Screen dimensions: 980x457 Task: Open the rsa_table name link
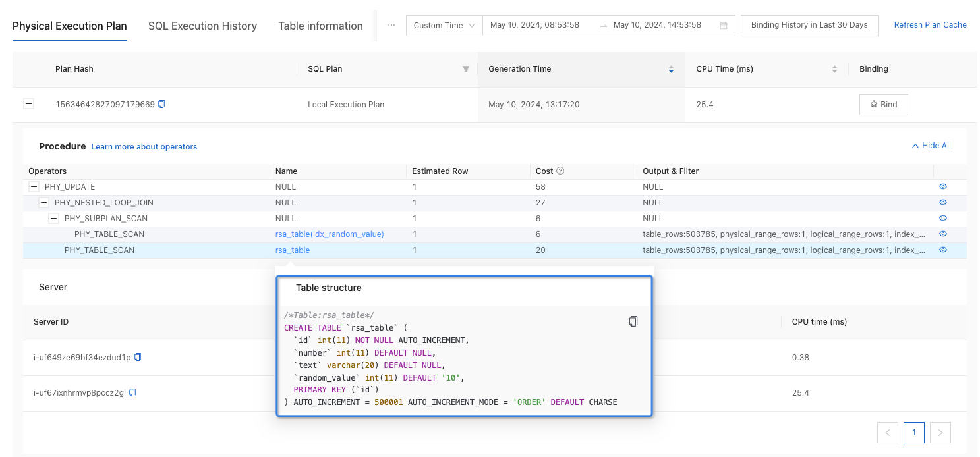(x=293, y=250)
